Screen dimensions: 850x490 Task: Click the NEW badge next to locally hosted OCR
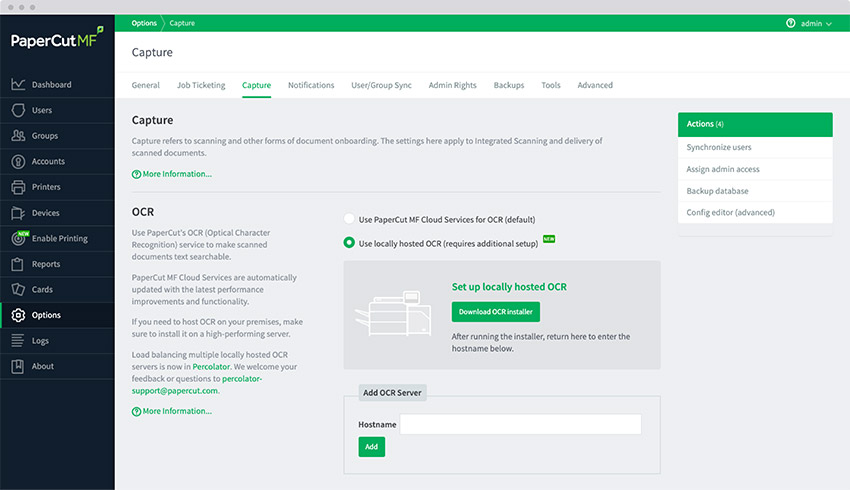549,239
